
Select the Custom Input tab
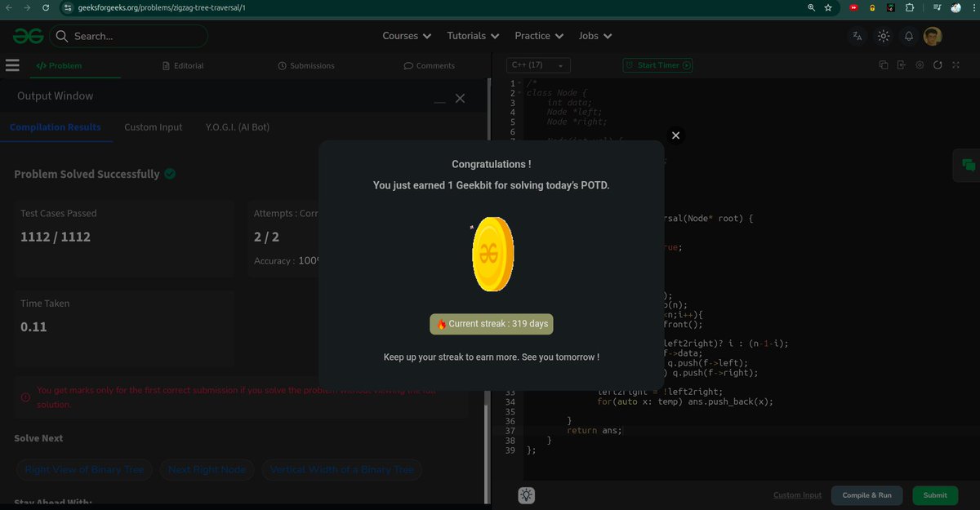(x=154, y=127)
